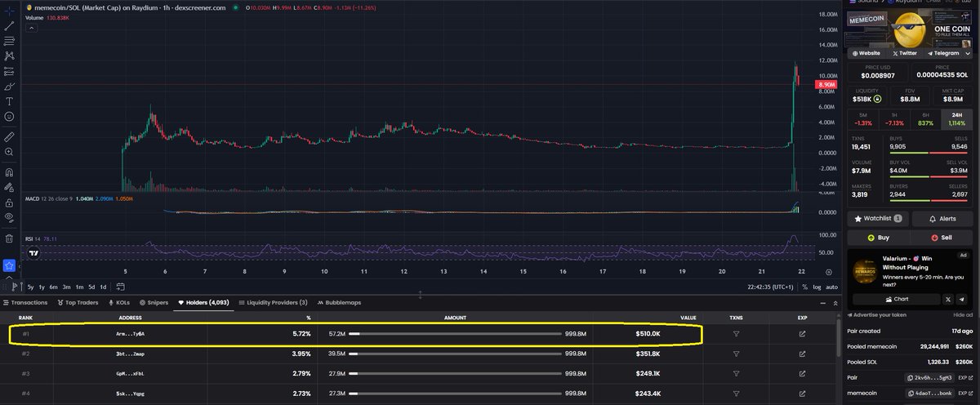Open the Transactions tab
Viewport: 980px width, 405px height.
(25, 302)
